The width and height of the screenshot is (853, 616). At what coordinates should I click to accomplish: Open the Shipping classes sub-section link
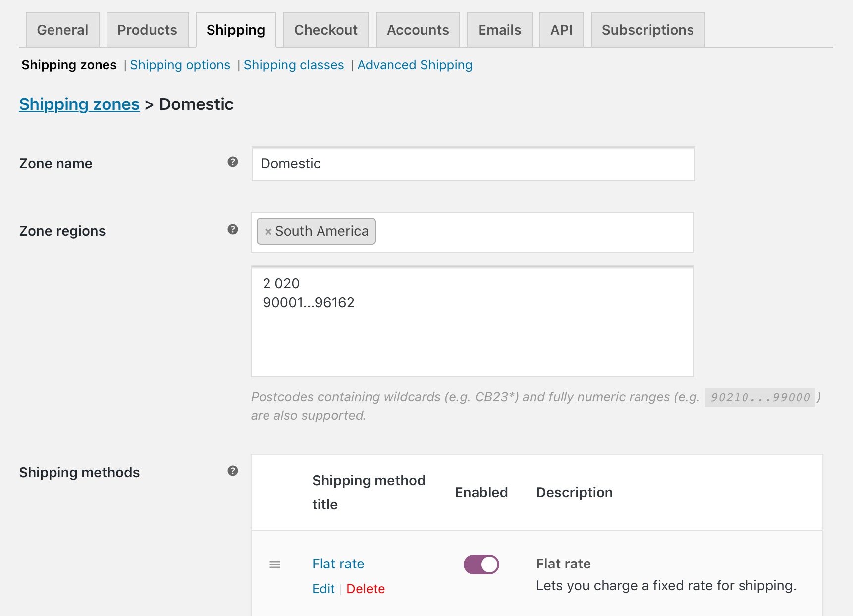pyautogui.click(x=294, y=65)
